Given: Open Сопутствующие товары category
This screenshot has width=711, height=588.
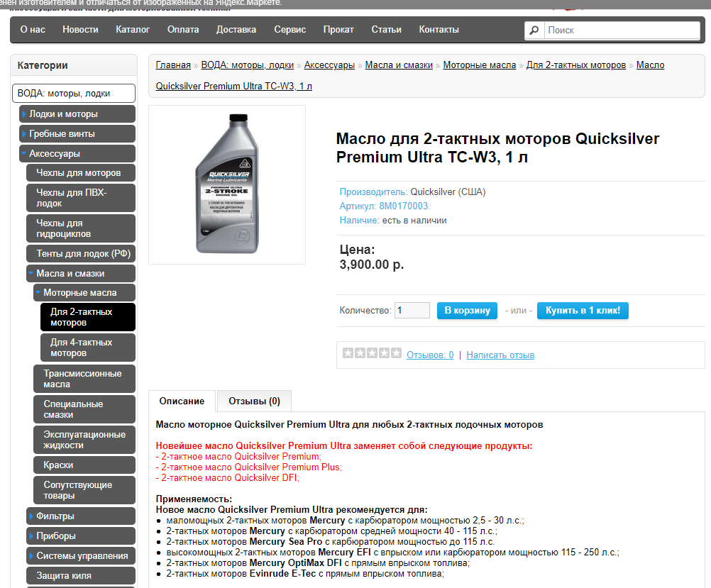Looking at the screenshot, I should click(84, 490).
